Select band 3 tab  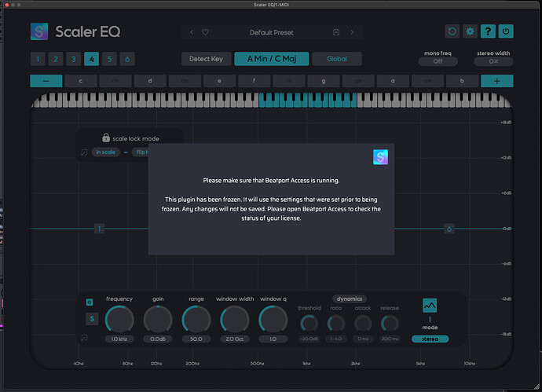pos(74,59)
